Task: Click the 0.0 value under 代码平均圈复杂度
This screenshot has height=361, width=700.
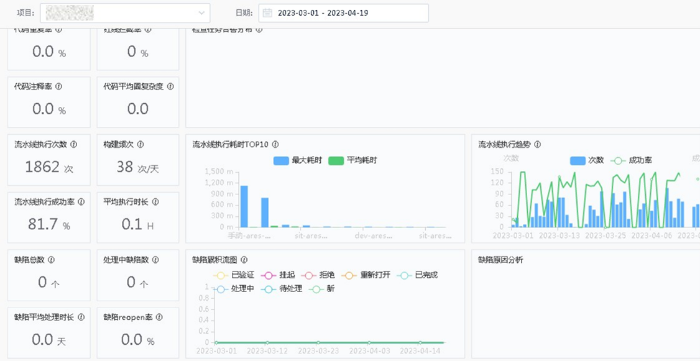Action: pos(138,109)
